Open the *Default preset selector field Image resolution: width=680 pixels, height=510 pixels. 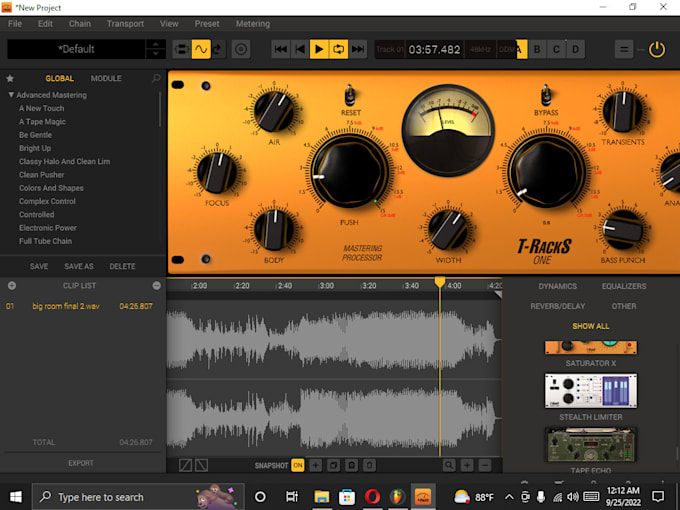76,49
